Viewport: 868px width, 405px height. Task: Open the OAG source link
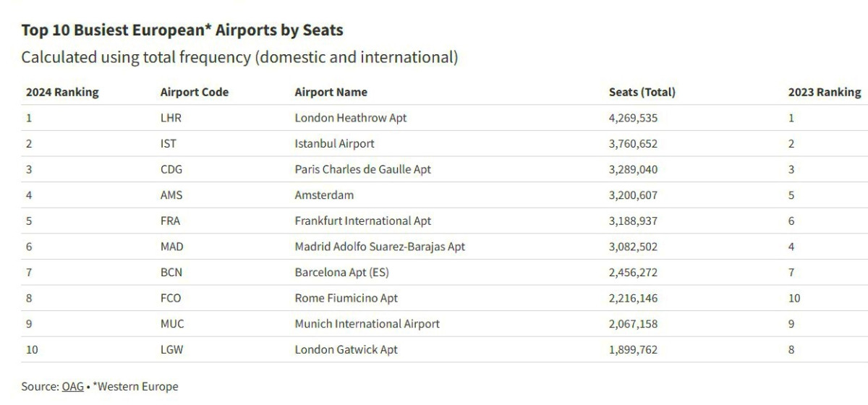(72, 386)
